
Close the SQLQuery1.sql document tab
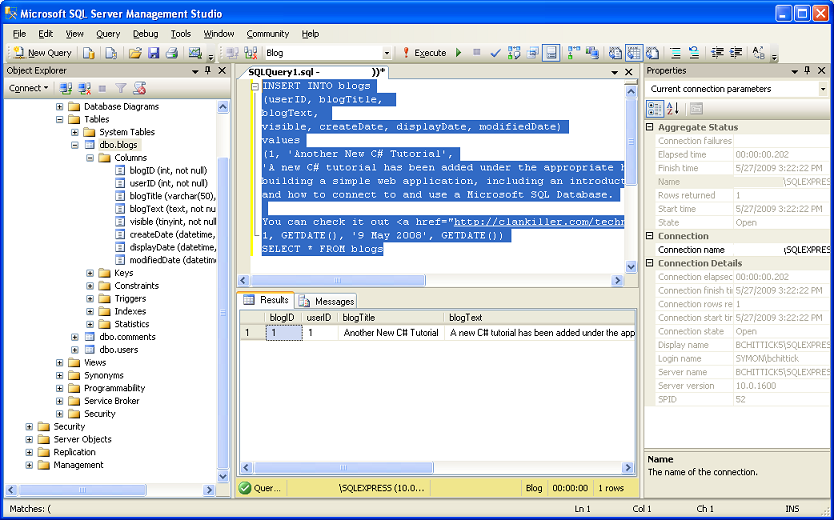tap(629, 72)
